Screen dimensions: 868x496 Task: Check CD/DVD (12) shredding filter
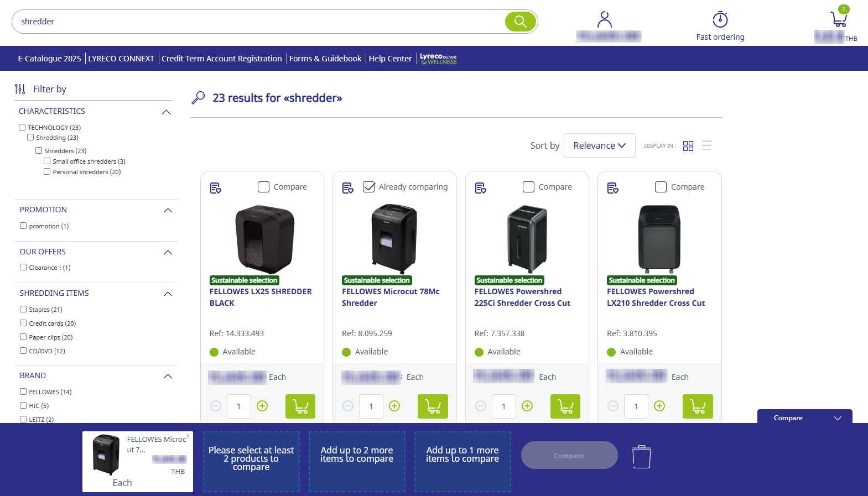point(23,351)
